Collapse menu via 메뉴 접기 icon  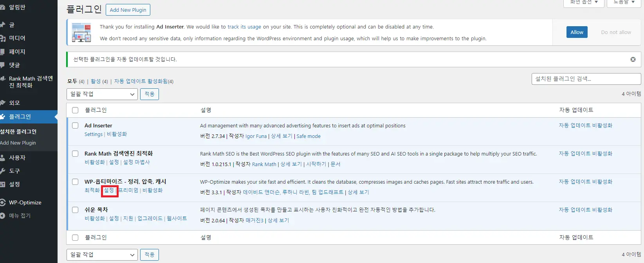[x=2, y=215]
